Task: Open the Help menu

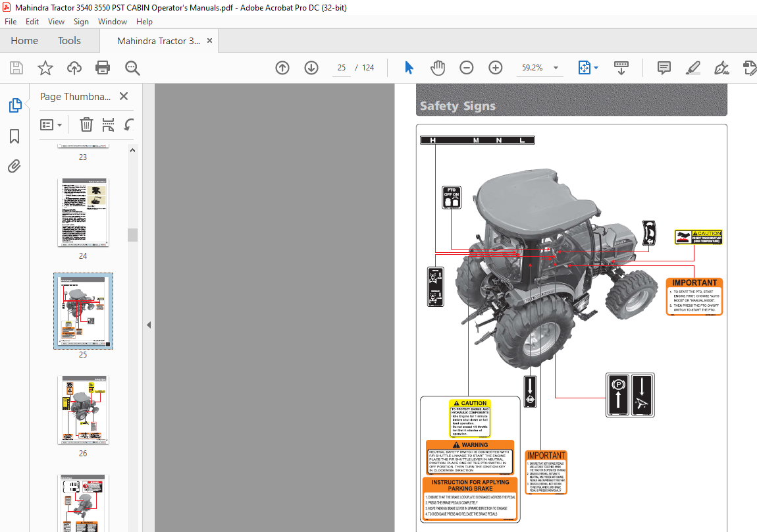Action: tap(144, 22)
